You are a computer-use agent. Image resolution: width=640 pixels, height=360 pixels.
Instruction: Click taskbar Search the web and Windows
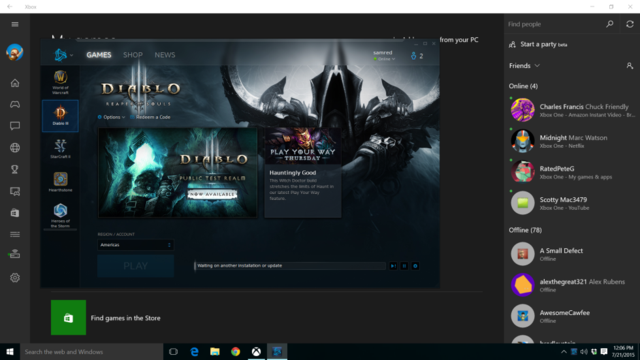[x=91, y=351]
